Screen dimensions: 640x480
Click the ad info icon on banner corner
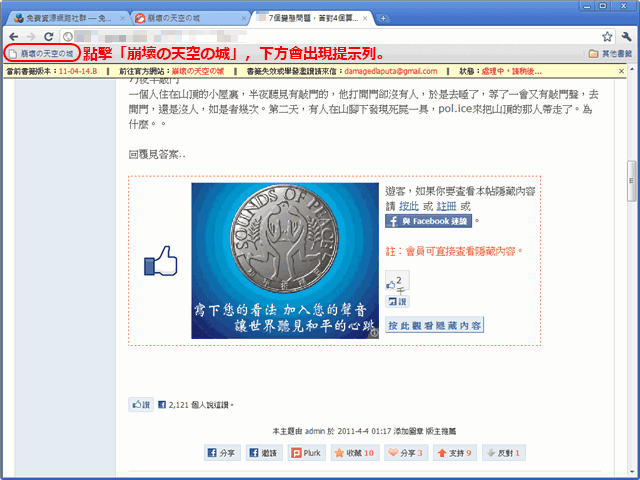[x=374, y=333]
